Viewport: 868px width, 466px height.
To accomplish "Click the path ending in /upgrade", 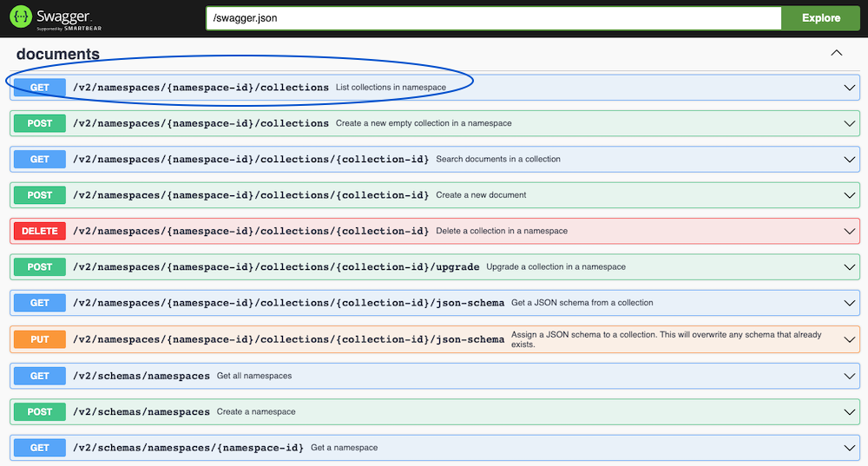I will pos(276,267).
